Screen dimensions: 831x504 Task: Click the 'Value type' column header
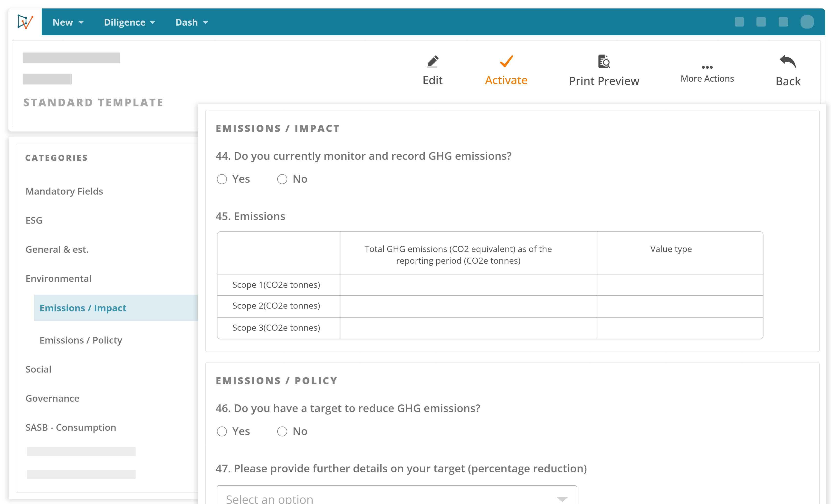click(671, 249)
